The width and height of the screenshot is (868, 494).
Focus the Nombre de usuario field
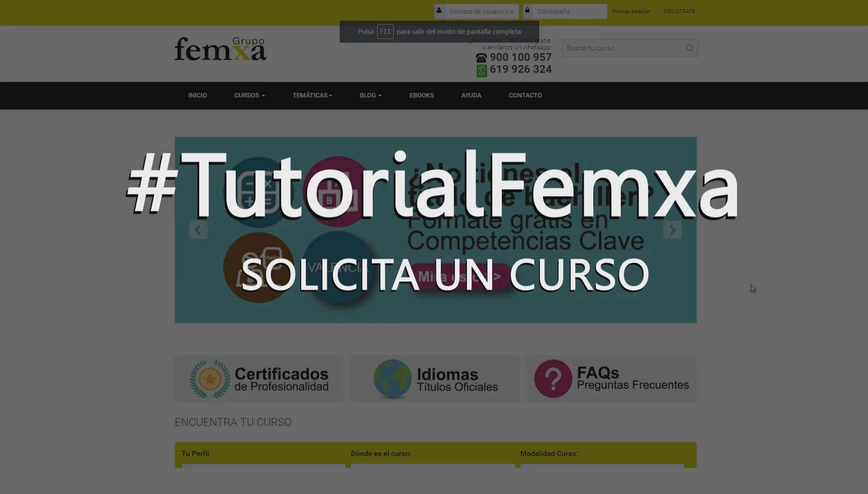(481, 11)
